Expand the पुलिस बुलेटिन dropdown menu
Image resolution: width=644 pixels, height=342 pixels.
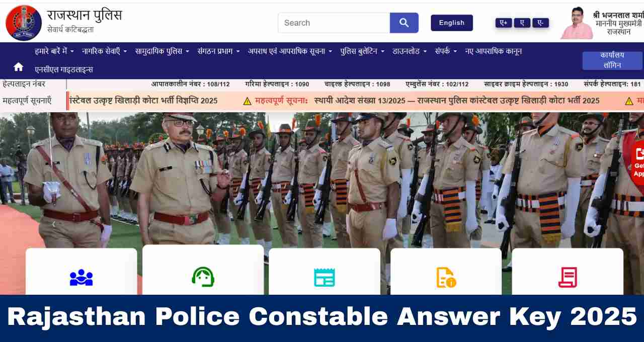362,51
